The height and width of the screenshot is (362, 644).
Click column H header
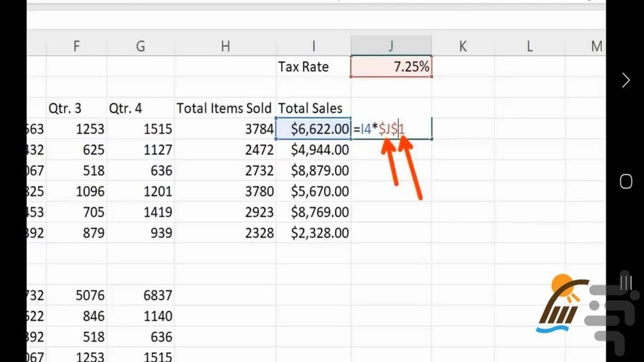(225, 46)
